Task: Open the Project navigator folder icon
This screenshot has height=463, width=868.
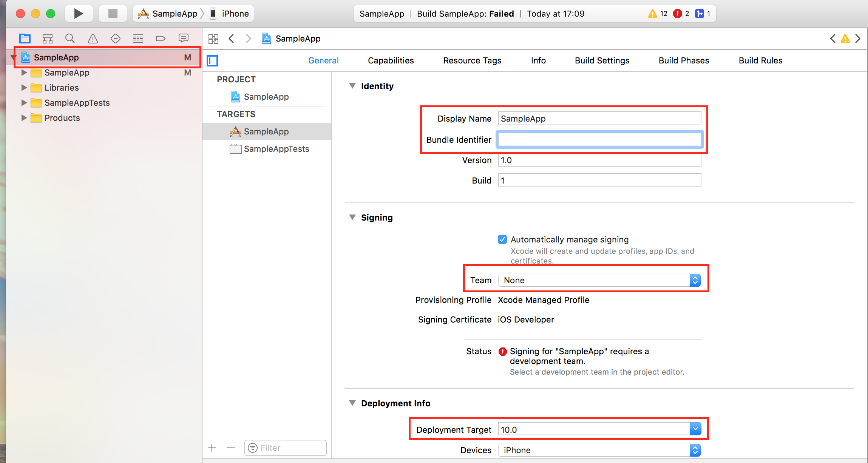Action: click(25, 38)
